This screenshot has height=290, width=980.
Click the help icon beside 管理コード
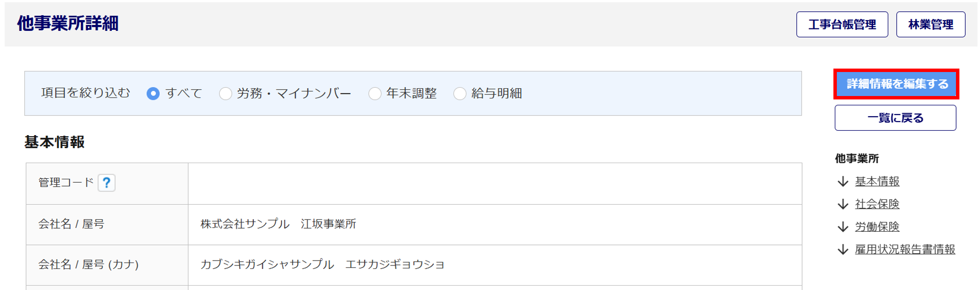click(x=106, y=183)
